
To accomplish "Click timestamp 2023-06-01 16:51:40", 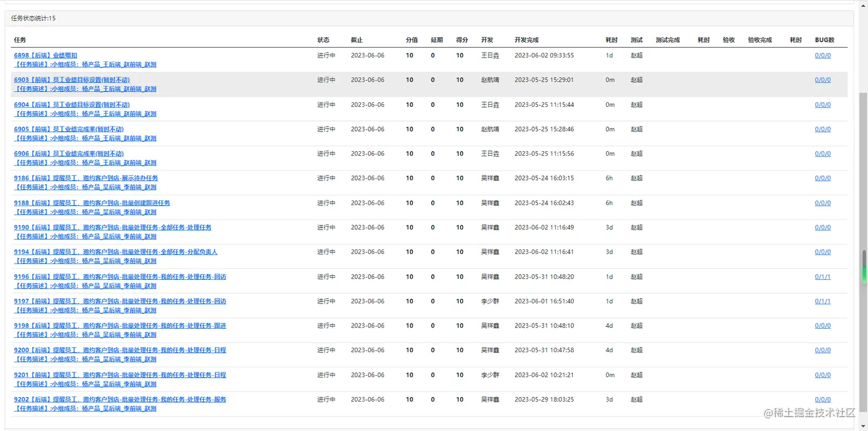I will tap(544, 301).
